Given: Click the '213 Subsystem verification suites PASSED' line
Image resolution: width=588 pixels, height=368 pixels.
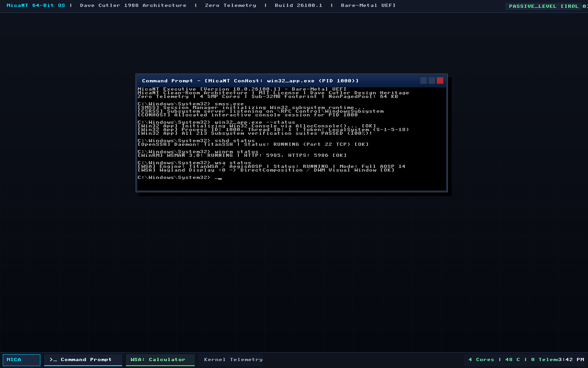Looking at the screenshot, I should (255, 133).
